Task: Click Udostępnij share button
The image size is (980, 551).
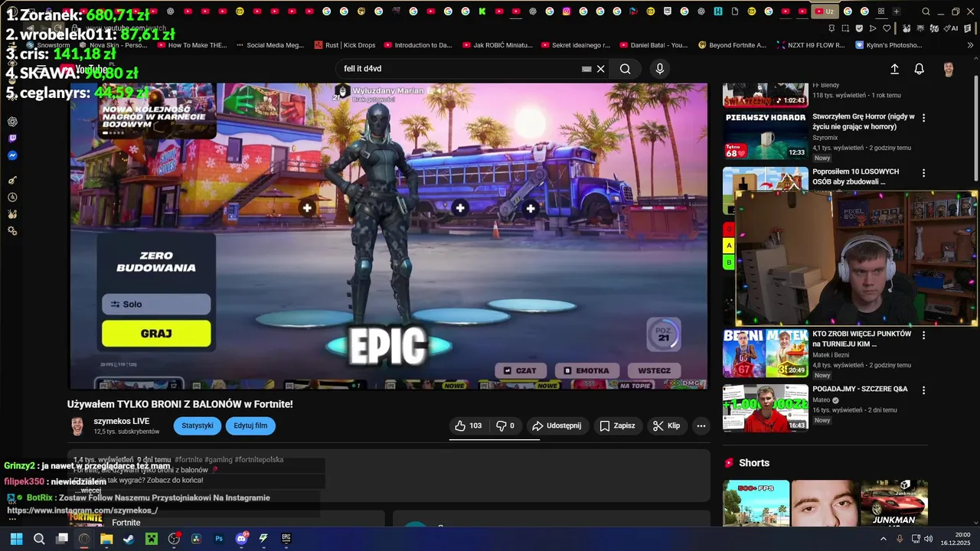Action: [557, 425]
